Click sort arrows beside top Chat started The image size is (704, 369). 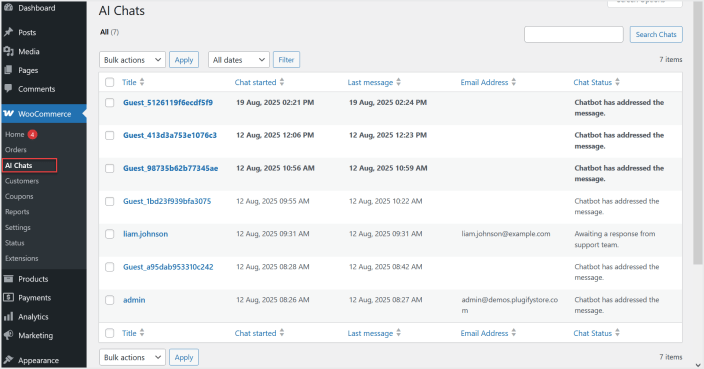[x=282, y=82]
